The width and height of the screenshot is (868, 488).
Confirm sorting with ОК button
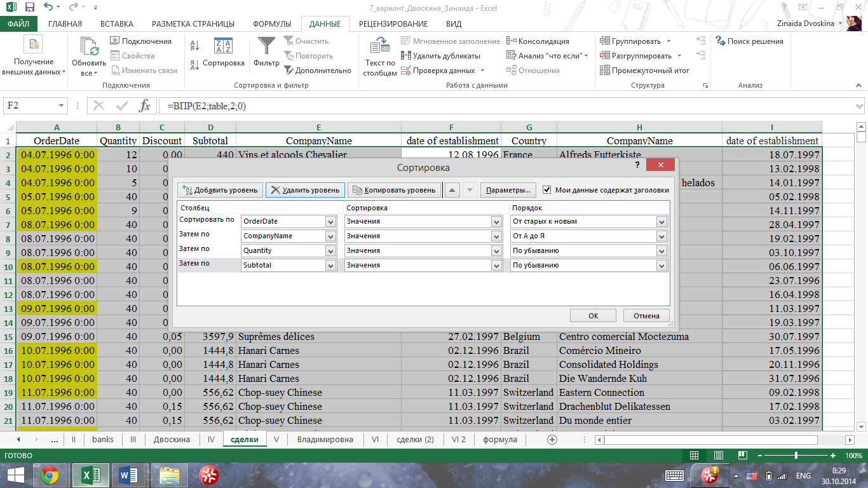[593, 316]
